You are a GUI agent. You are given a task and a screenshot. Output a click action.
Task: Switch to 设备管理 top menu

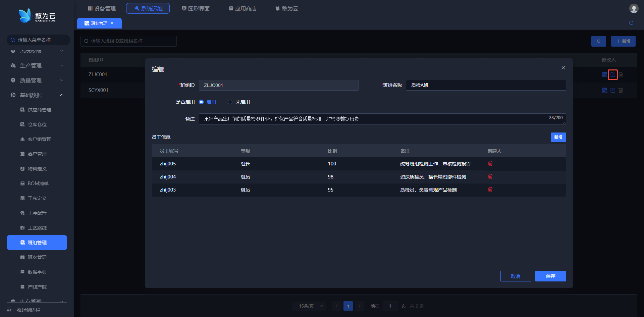pos(102,8)
